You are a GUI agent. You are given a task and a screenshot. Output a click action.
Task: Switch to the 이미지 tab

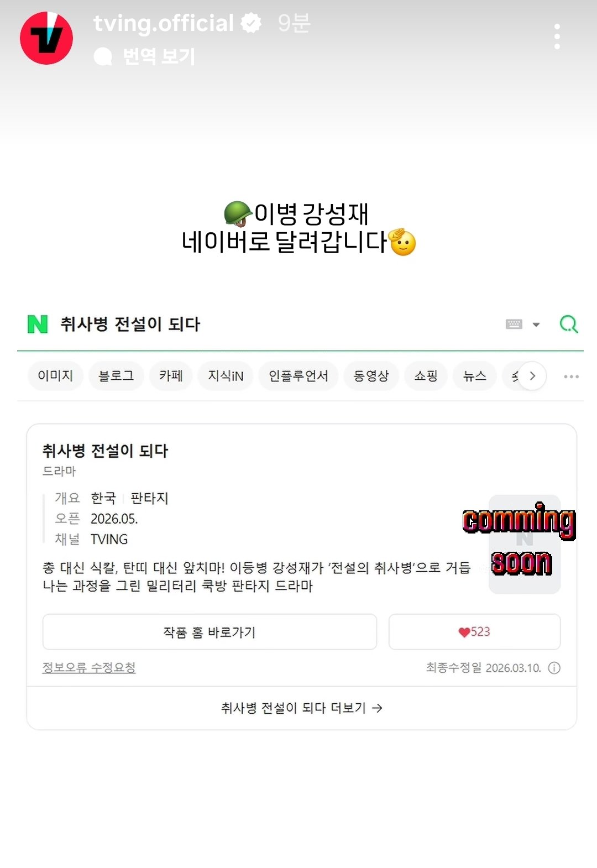click(55, 376)
